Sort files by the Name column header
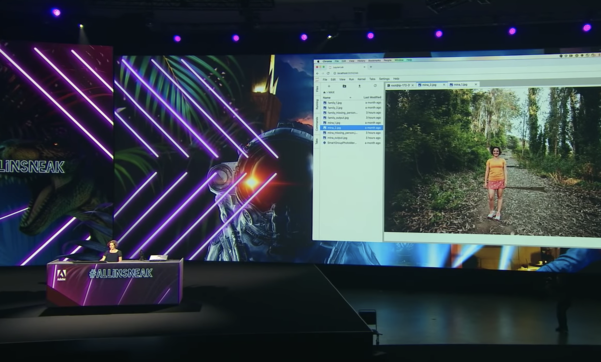Viewport: 601px width, 362px height. coord(327,98)
